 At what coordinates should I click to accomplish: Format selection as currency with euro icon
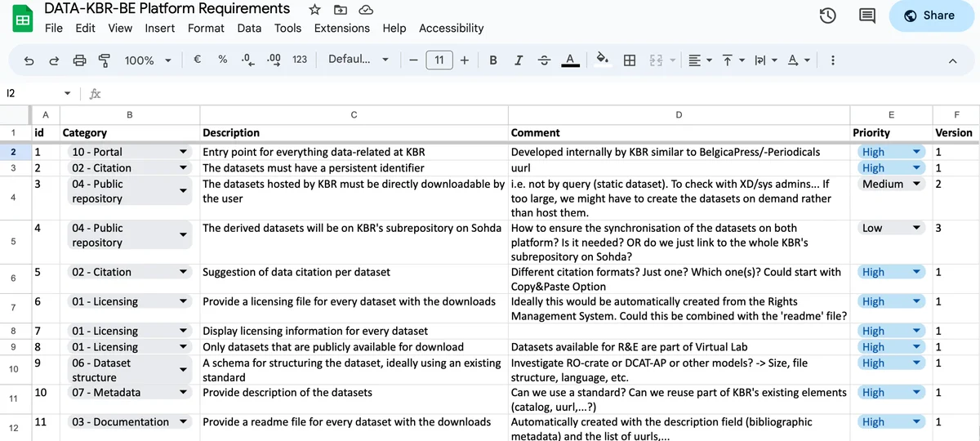198,60
